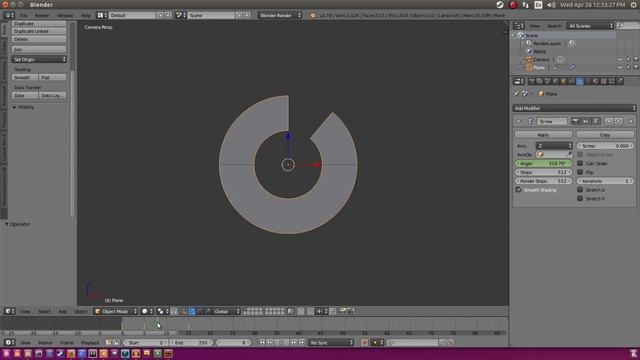The width and height of the screenshot is (640, 360).
Task: Click the network icon in the top bar
Action: (x=526, y=4)
